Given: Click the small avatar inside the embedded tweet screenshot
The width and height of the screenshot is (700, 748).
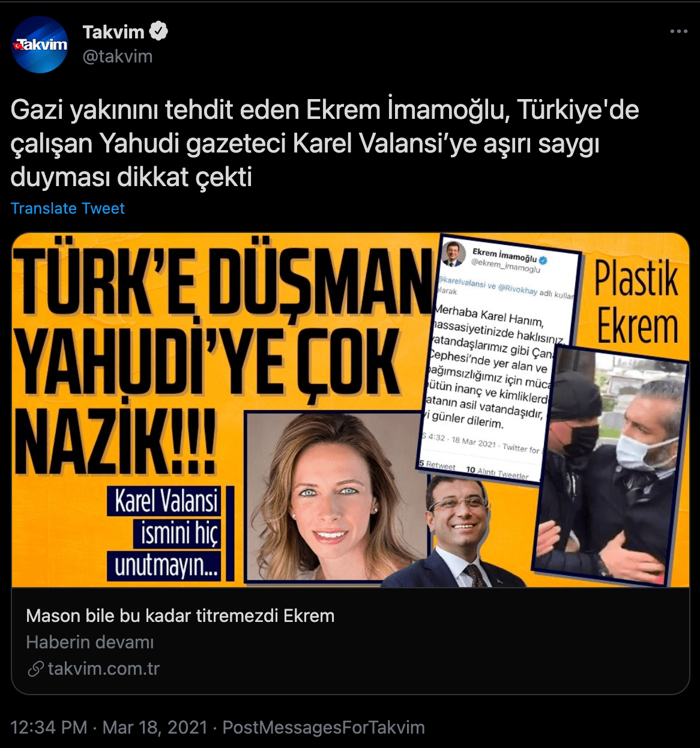Looking at the screenshot, I should pos(453,253).
